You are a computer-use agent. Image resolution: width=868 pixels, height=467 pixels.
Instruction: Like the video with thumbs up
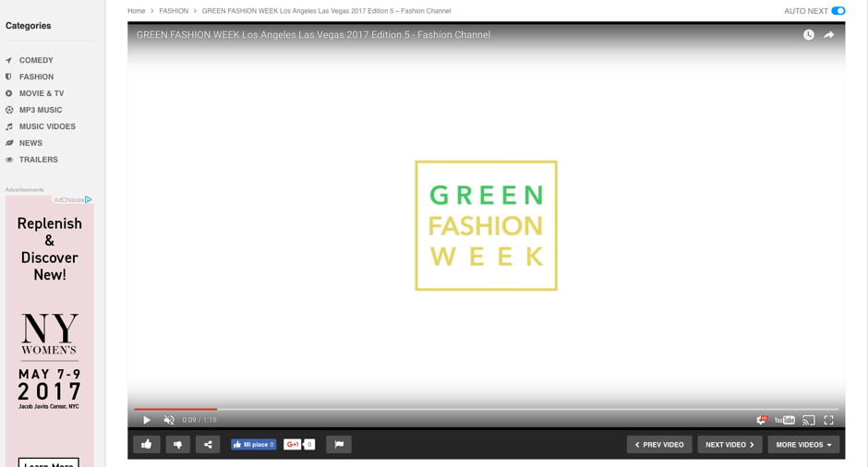coord(147,444)
